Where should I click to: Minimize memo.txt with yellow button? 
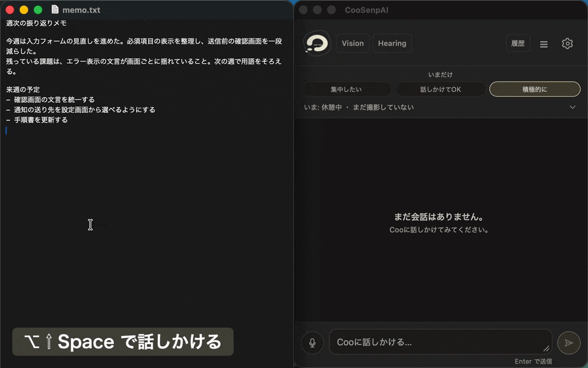[24, 10]
